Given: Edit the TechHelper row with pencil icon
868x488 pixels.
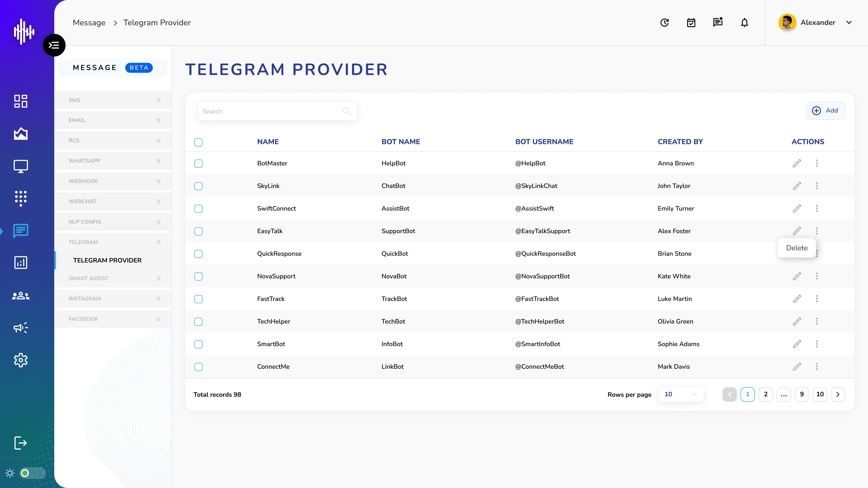Looking at the screenshot, I should coord(797,321).
